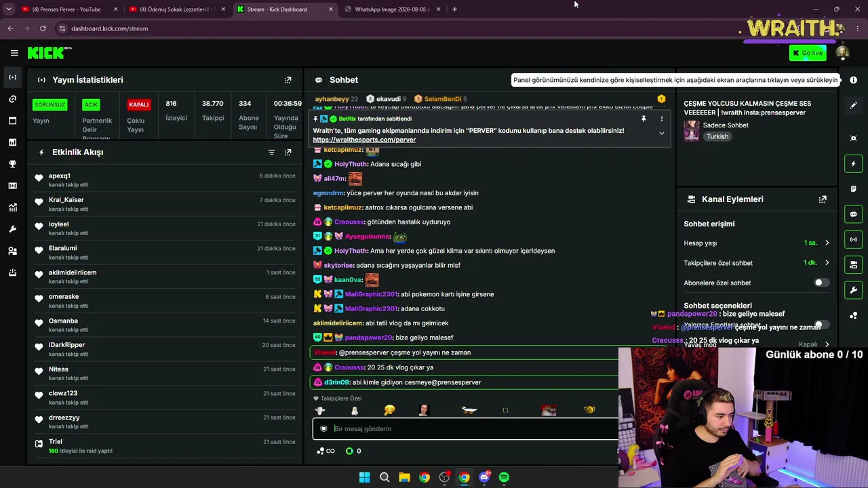Click the pencil edit icon in right toolbar
Screen dimensions: 868x488
tap(853, 106)
